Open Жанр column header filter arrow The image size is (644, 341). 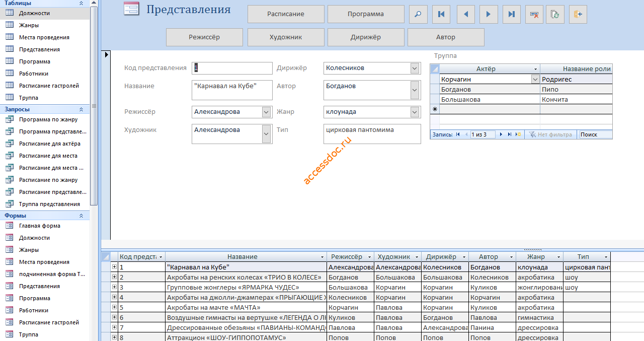559,257
